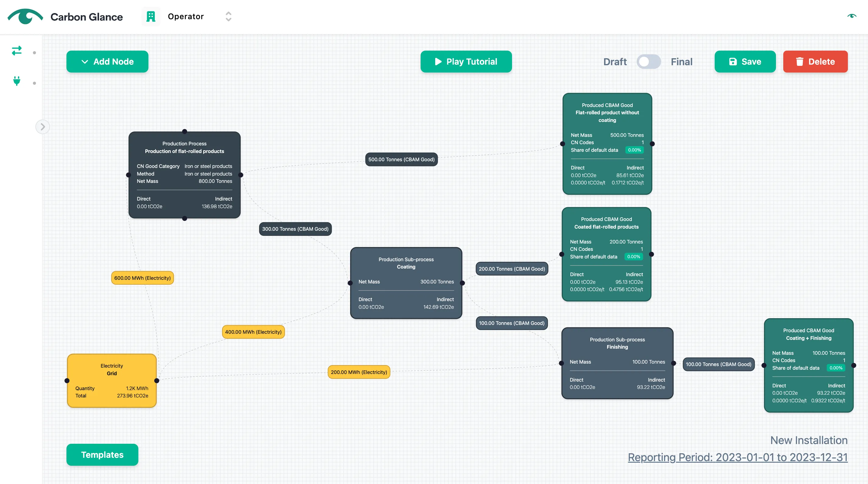868x484 pixels.
Task: Select the Production of flat-rolled products node
Action: click(x=184, y=175)
